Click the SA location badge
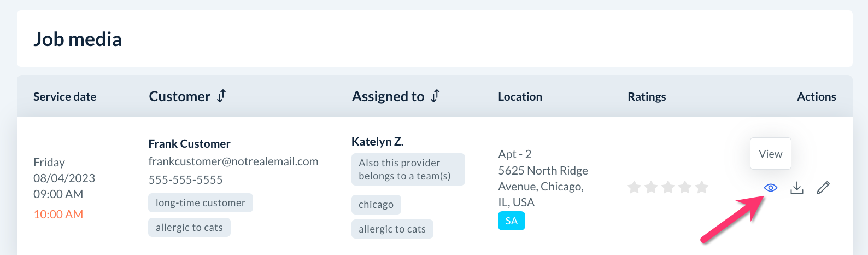Screen dimensions: 868x255 coord(512,221)
